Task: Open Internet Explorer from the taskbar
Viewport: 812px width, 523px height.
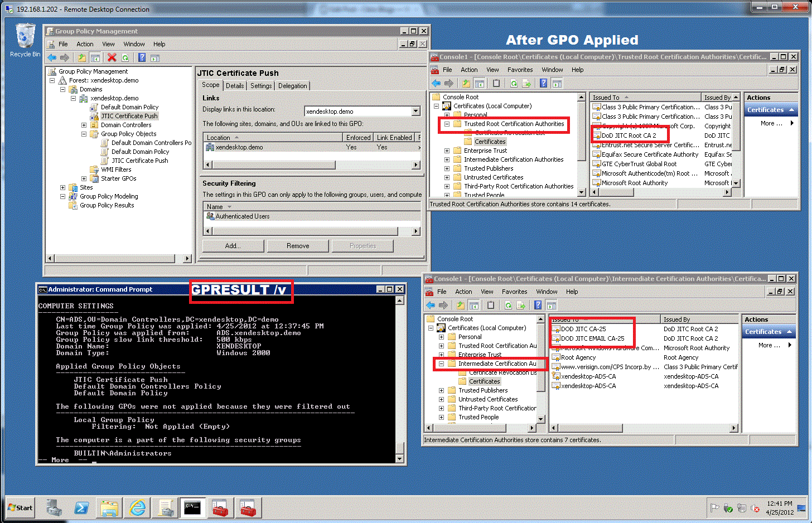Action: point(137,508)
